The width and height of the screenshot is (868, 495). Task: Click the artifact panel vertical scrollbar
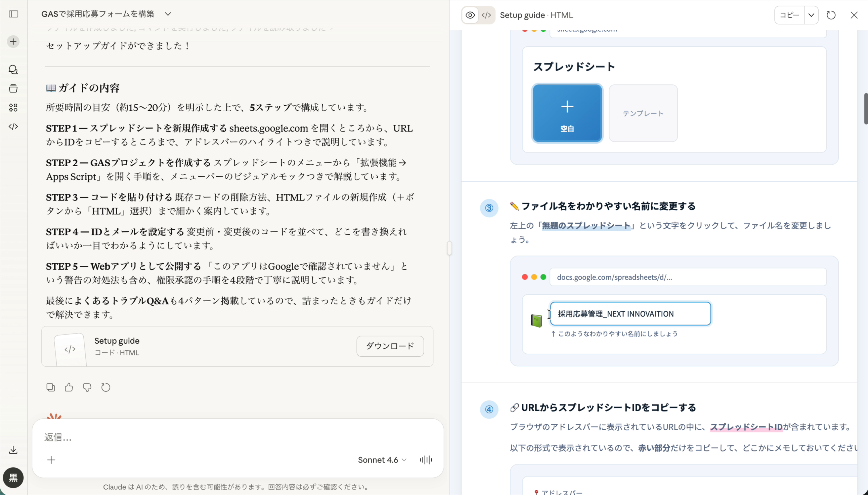[x=866, y=109]
